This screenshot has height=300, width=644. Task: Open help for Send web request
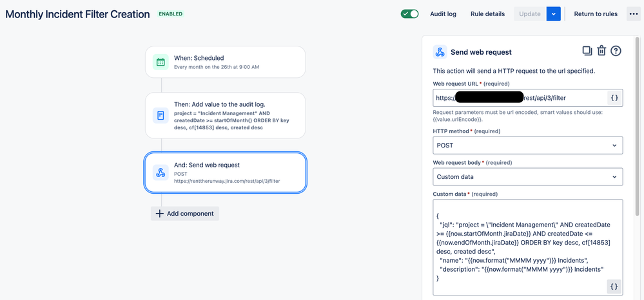coord(616,51)
